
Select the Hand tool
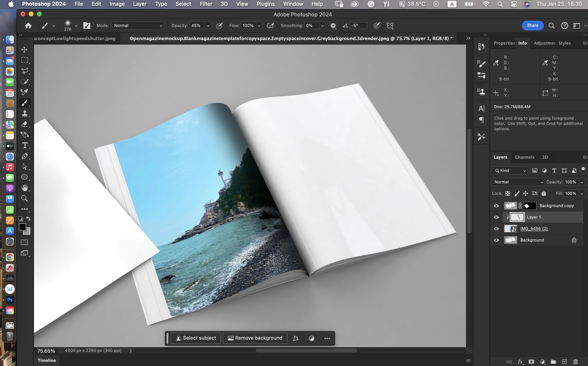pyautogui.click(x=25, y=187)
